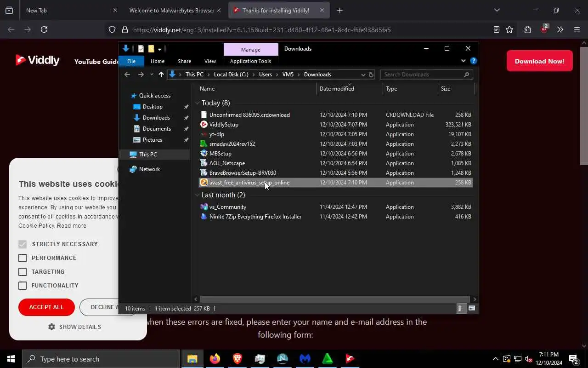Screen dimensions: 588x368
Task: Check the PERFORMANCE cookie checkbox
Action: 23,258
